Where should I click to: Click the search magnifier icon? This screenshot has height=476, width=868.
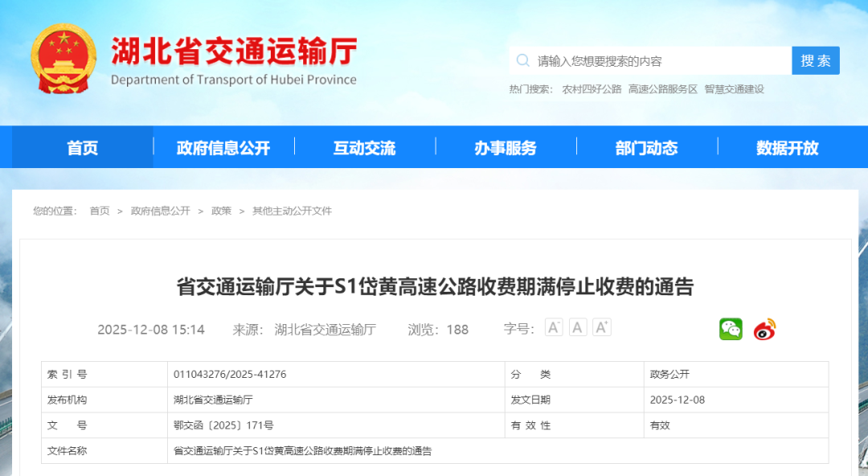pyautogui.click(x=523, y=61)
